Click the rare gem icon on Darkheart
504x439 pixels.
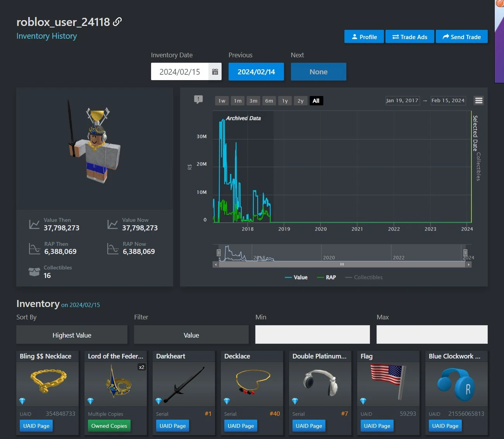[159, 401]
